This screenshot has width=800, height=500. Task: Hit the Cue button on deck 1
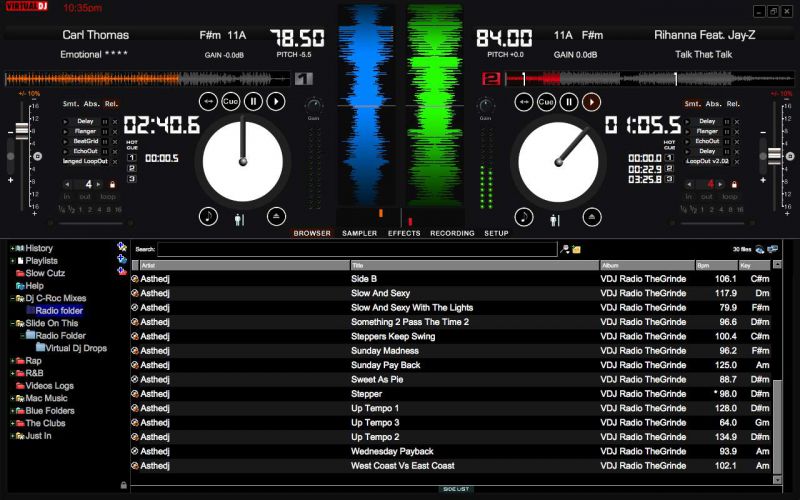point(231,102)
